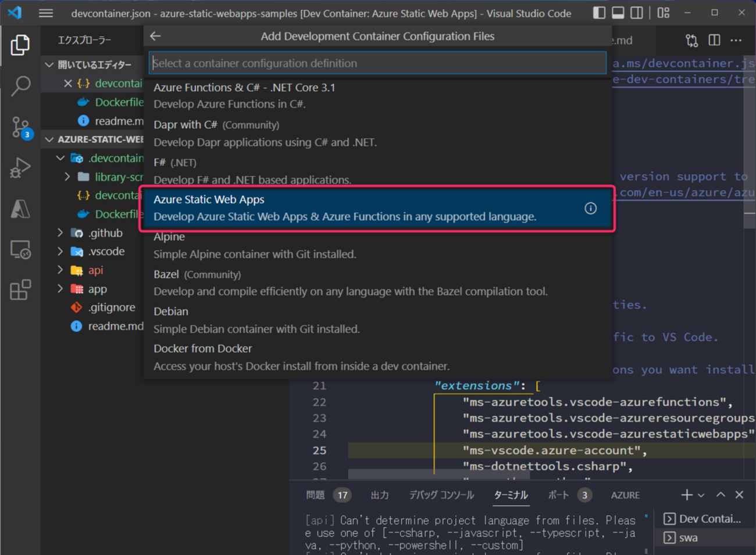Collapse the AZURE-STATIC-WEB workspace folder section

click(x=49, y=139)
